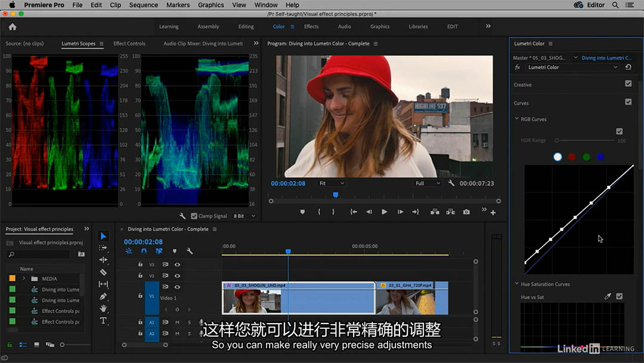Collapse the RGB Curves section
Screen dimensions: 644x363
[516, 119]
